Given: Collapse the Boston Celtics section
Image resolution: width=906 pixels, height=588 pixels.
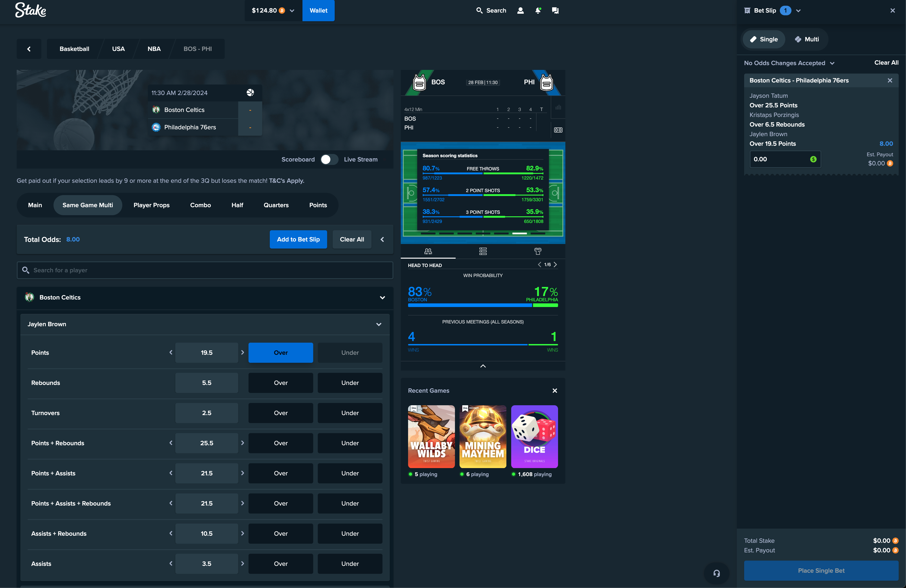Looking at the screenshot, I should pyautogui.click(x=382, y=297).
